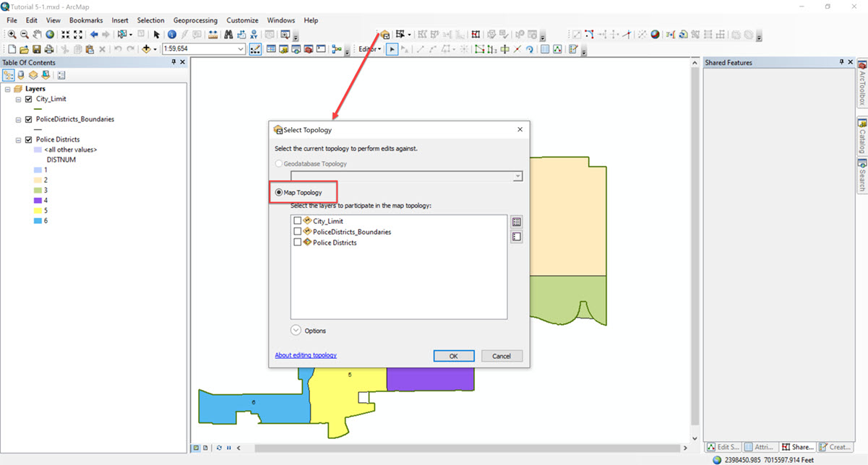Select the Zoom In tool
The width and height of the screenshot is (868, 465).
12,34
